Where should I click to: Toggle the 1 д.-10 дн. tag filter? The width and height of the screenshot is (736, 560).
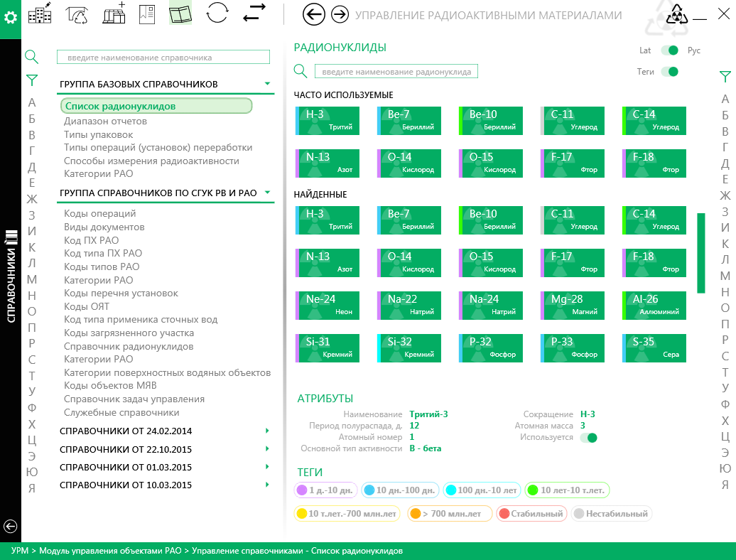tap(326, 490)
